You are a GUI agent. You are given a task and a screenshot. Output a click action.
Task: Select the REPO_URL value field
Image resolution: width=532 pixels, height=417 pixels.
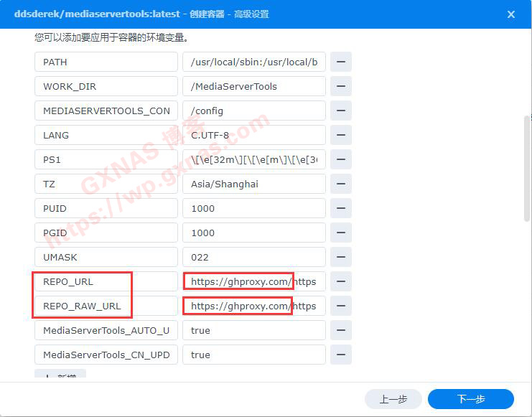point(253,281)
